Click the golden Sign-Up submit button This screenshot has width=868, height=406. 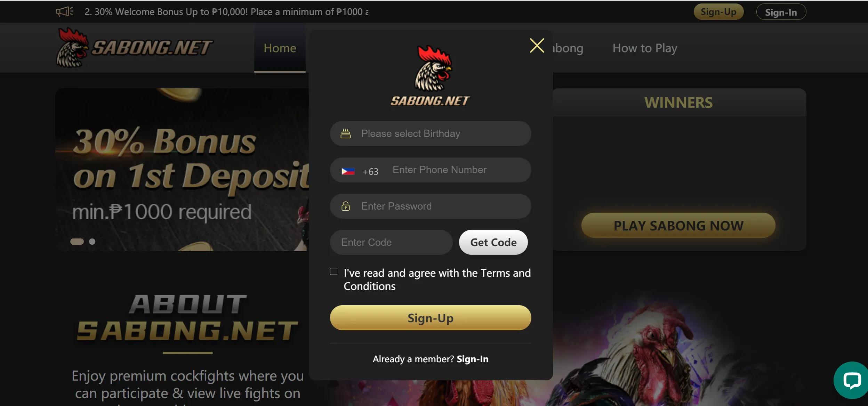pyautogui.click(x=431, y=317)
